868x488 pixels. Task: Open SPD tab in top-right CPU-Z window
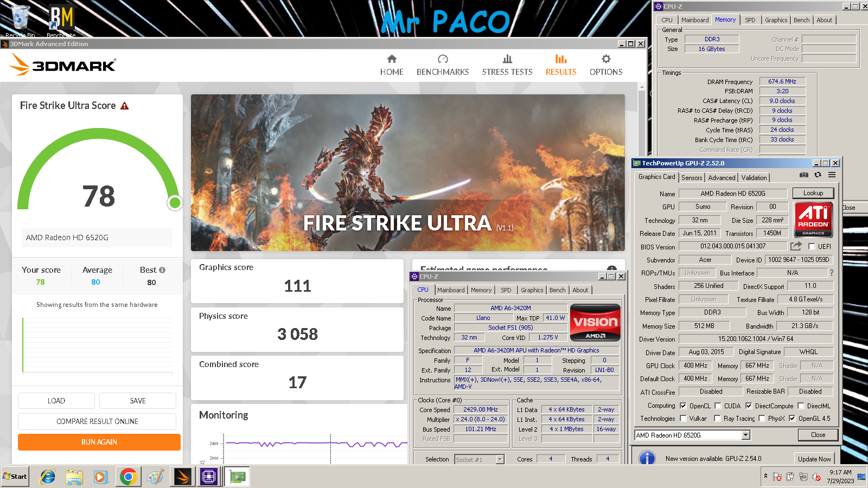pyautogui.click(x=750, y=20)
